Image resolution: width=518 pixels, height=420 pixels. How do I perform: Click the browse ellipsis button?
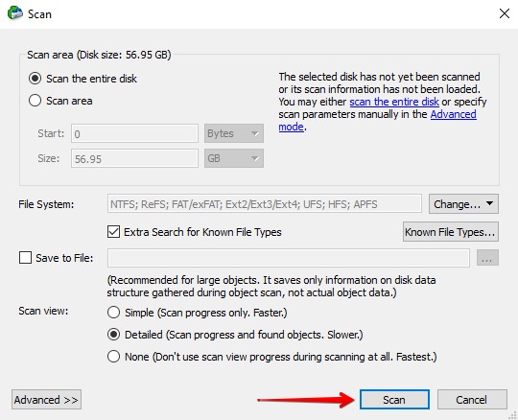tap(487, 258)
